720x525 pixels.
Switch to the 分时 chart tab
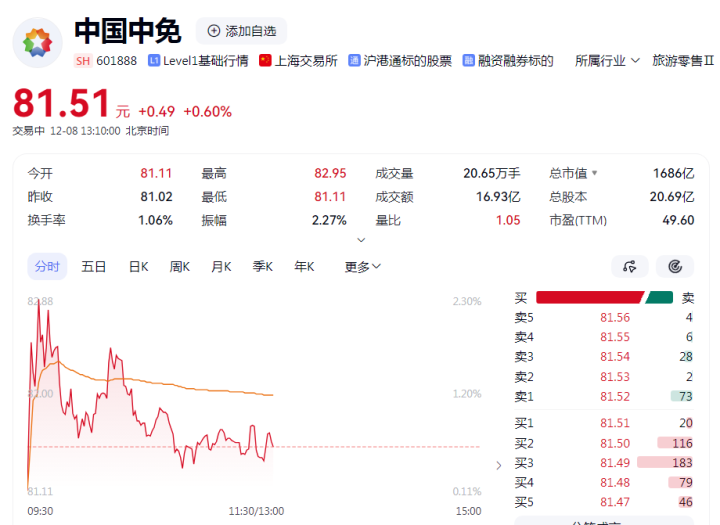click(47, 267)
